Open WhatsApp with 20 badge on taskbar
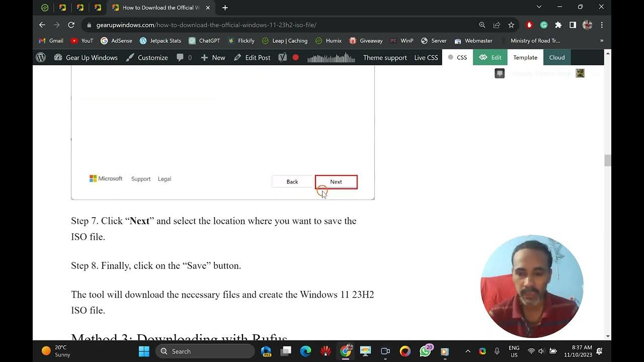This screenshot has width=644, height=362. 425,351
